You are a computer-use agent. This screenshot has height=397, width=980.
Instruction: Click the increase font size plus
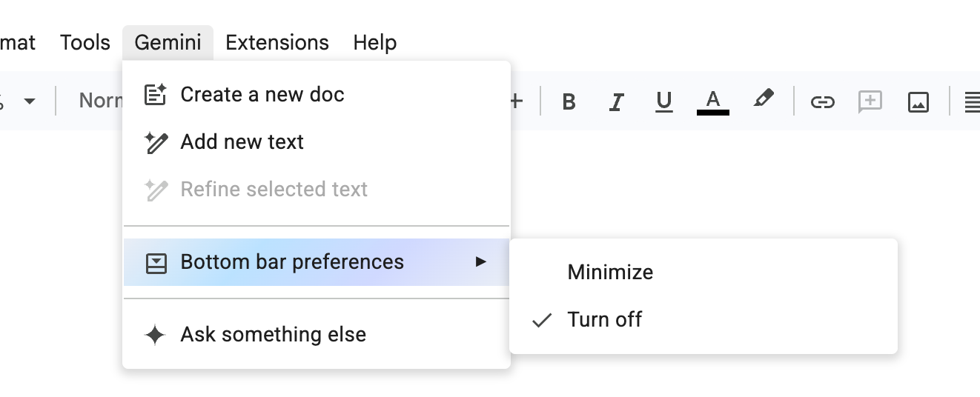coord(517,101)
